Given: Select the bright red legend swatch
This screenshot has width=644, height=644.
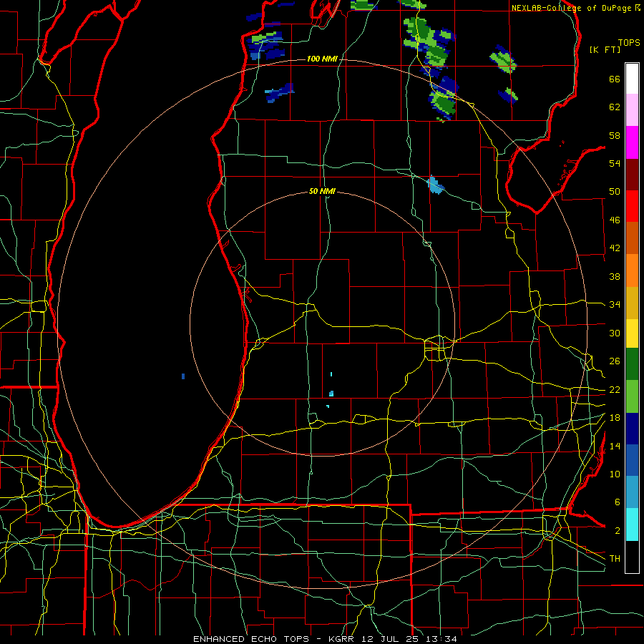Looking at the screenshot, I should pyautogui.click(x=632, y=206).
